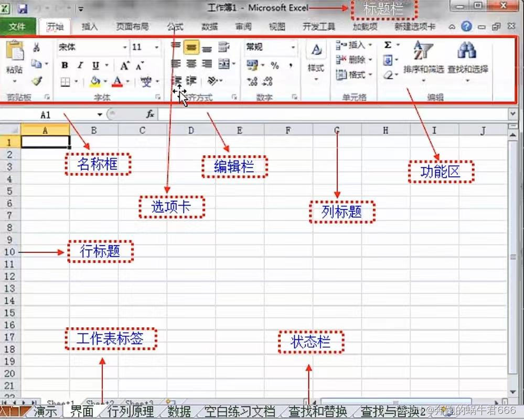Open the 查找和替换 sheet tab
Image resolution: width=524 pixels, height=420 pixels.
pos(318,411)
